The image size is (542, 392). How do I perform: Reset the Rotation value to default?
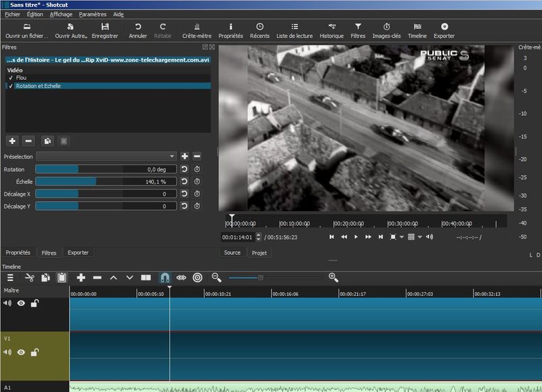pyautogui.click(x=184, y=169)
